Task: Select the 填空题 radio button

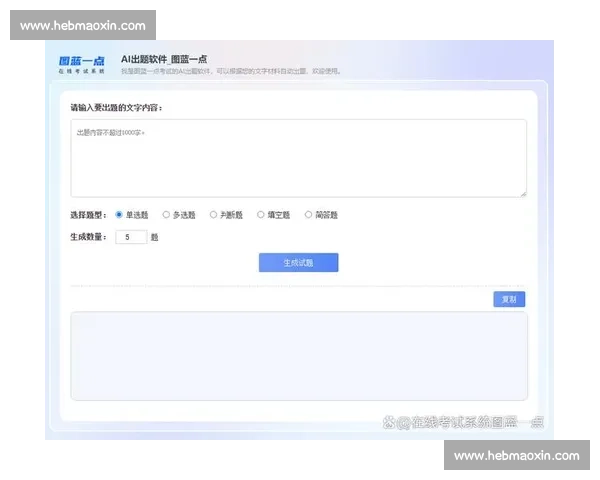Action: coord(261,215)
